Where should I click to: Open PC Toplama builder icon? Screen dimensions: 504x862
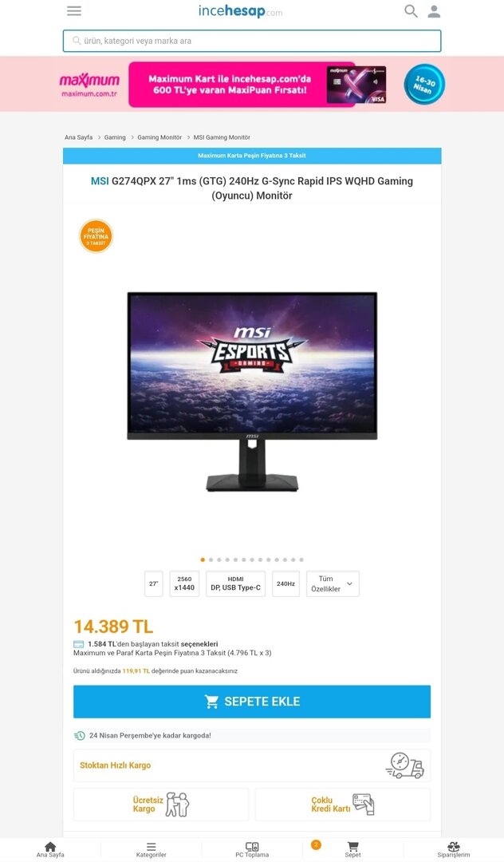click(252, 849)
